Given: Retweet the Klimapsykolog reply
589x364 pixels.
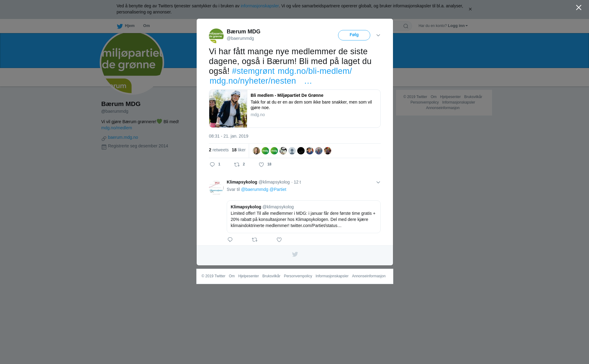Looking at the screenshot, I should (x=255, y=240).
